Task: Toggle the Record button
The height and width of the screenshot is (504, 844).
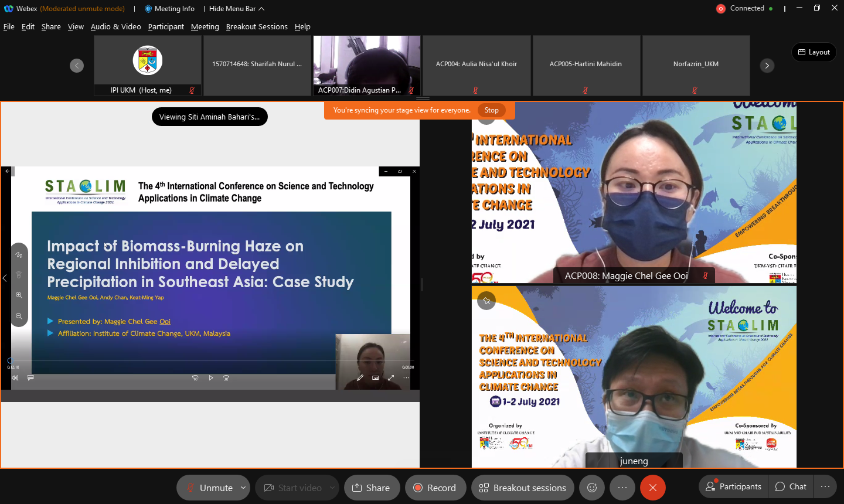Action: pyautogui.click(x=435, y=488)
